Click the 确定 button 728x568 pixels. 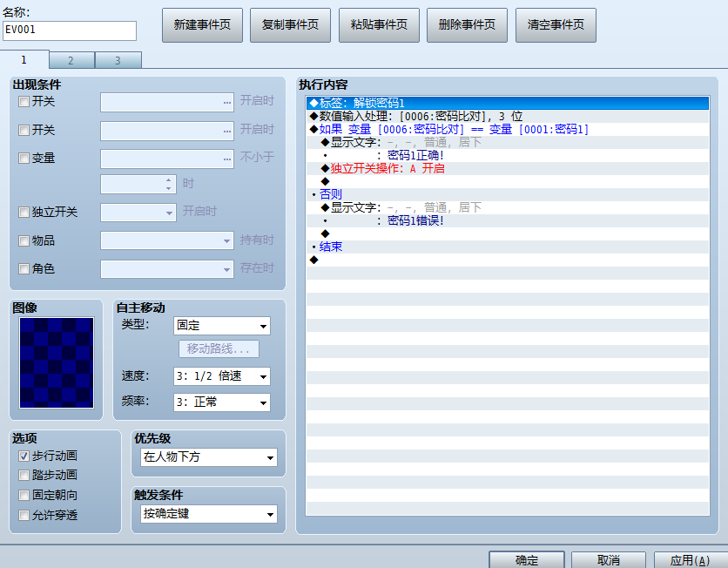click(x=527, y=560)
